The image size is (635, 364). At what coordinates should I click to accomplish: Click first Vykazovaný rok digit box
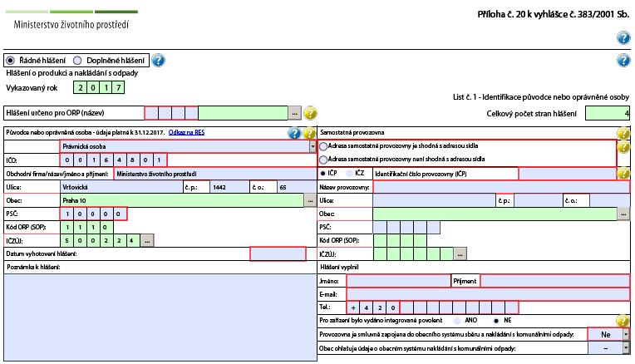80,87
